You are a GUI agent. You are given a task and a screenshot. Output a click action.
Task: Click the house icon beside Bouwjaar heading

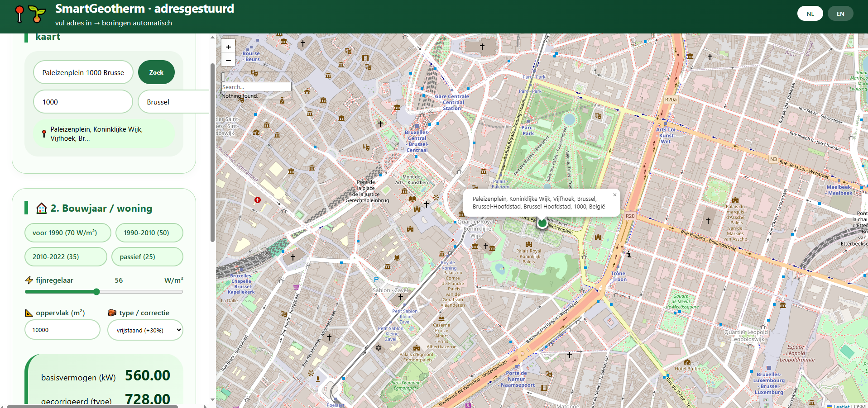(x=42, y=208)
